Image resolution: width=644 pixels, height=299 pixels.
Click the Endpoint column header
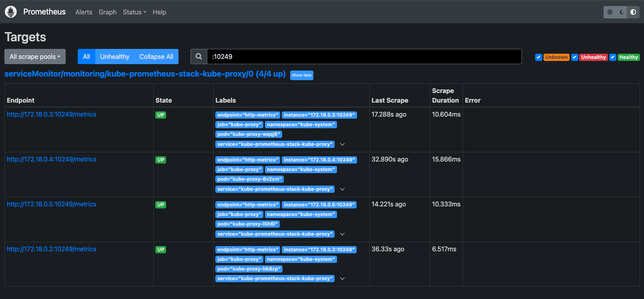pyautogui.click(x=21, y=100)
